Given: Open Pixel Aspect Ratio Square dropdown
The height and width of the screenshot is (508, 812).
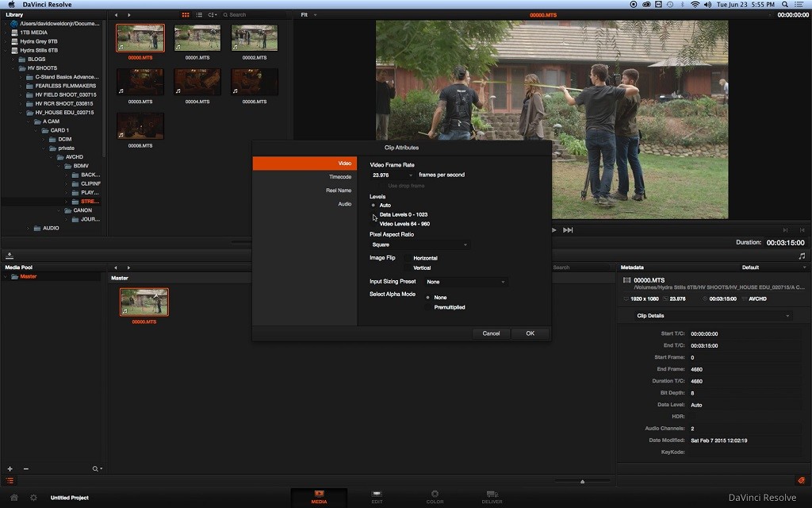Looking at the screenshot, I should 420,244.
